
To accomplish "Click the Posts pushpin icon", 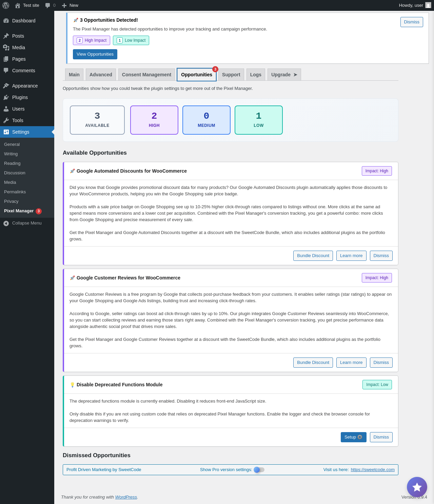I will (6, 36).
